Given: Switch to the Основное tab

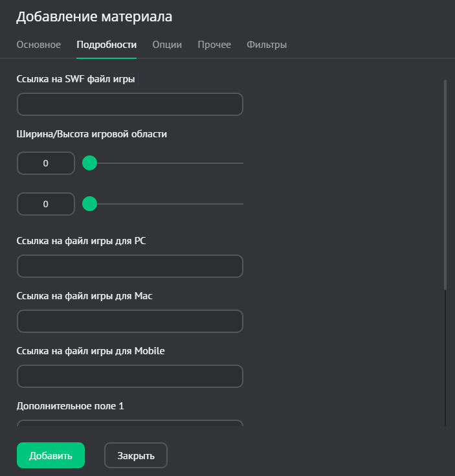Looking at the screenshot, I should [x=39, y=45].
